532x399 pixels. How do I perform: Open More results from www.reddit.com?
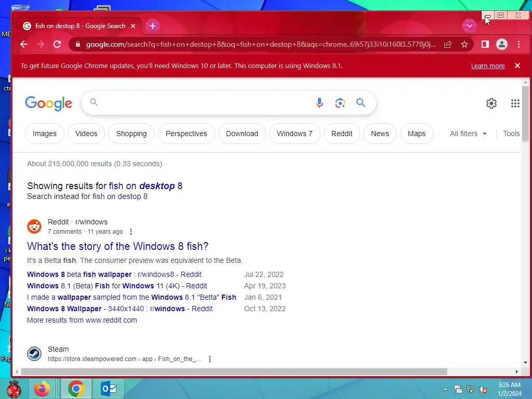click(x=82, y=320)
